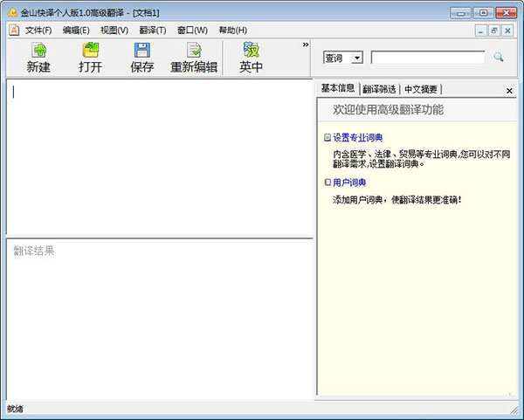Click in the source text editing area
The height and width of the screenshot is (420, 524).
157,157
